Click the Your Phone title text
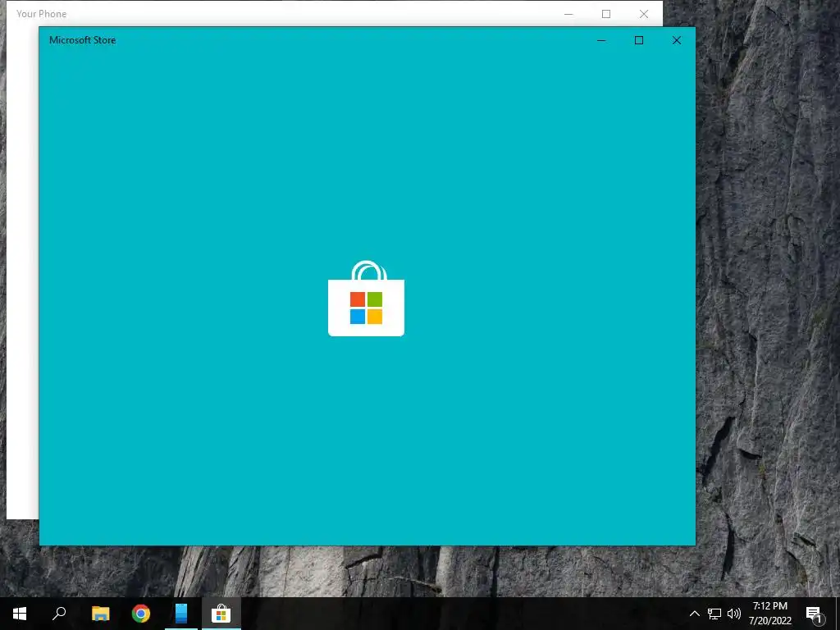 pos(41,14)
